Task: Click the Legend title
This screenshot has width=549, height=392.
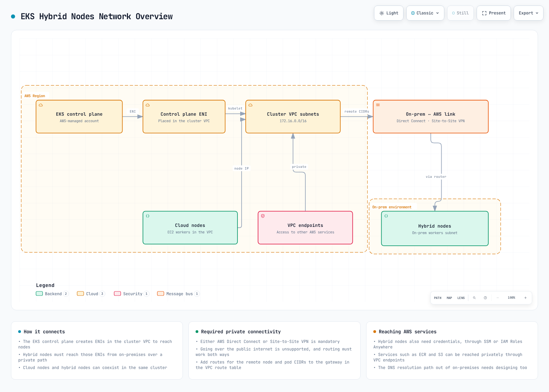Action: click(45, 285)
